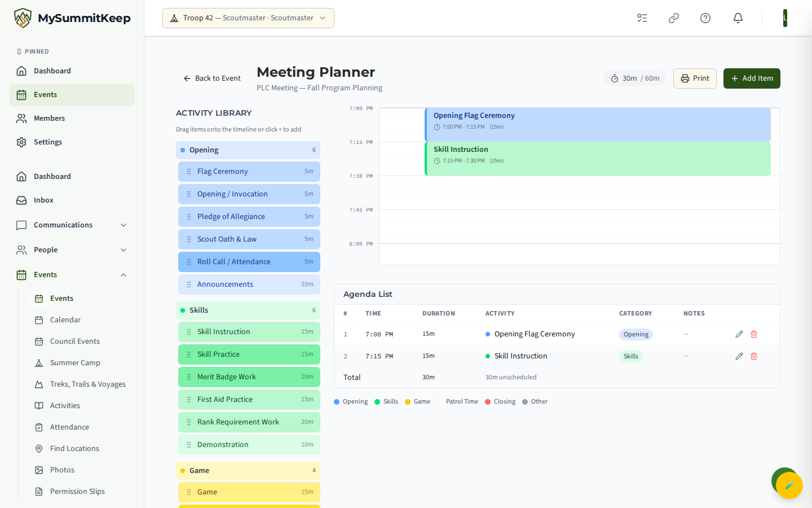812x508 pixels.
Task: Open pinned Members in sidebar
Action: point(72,119)
